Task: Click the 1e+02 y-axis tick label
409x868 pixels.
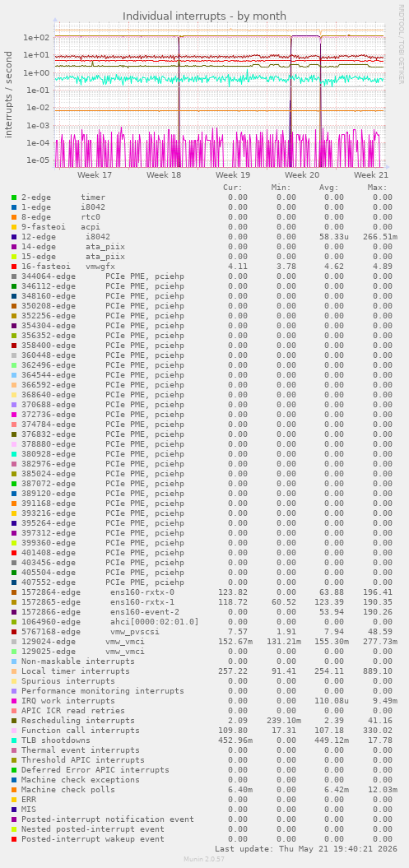Action: pyautogui.click(x=37, y=38)
